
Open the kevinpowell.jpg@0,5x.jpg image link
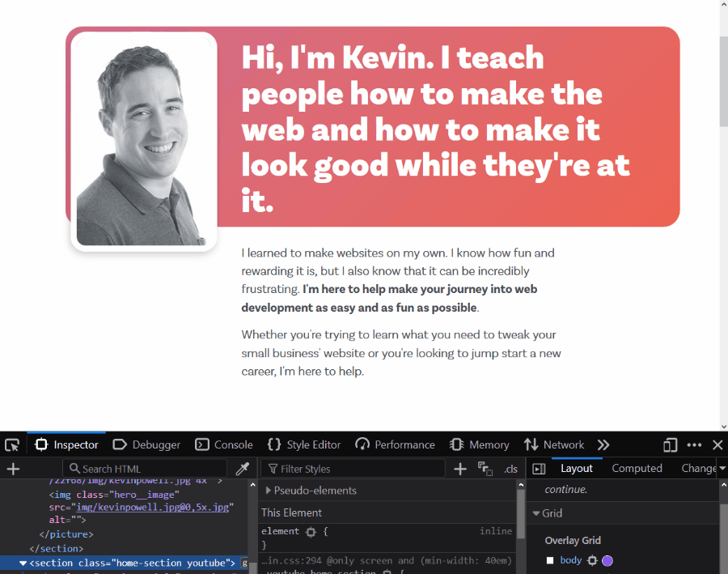point(152,507)
